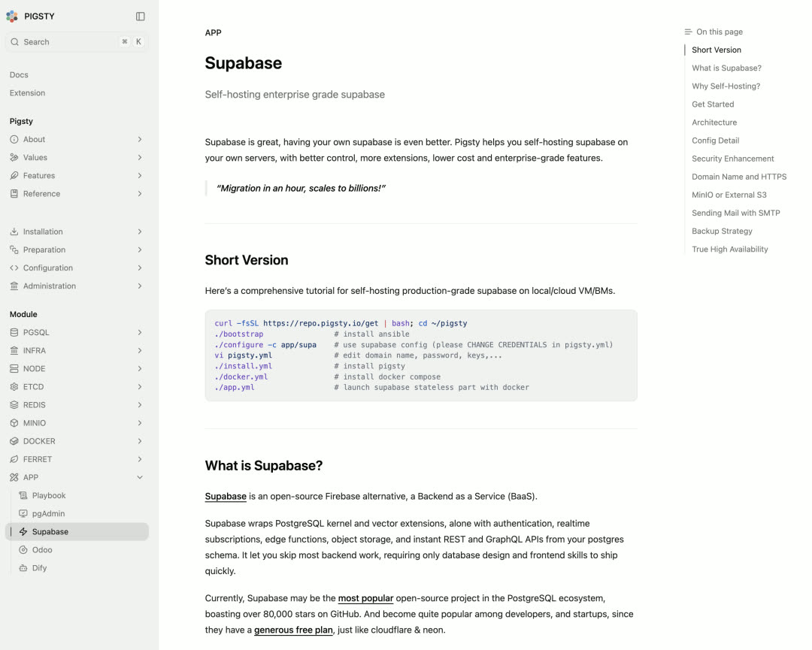Click the PGSQL database icon
The height and width of the screenshot is (650, 812).
coord(14,333)
